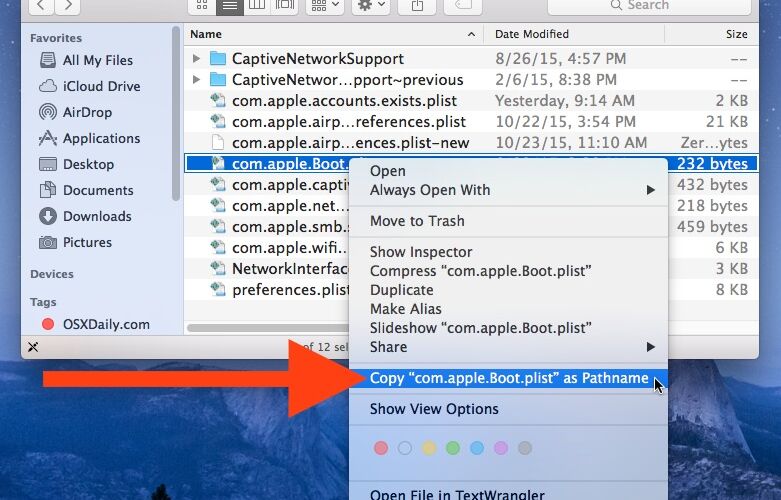Switch to list view
The image size is (781, 500).
click(x=230, y=5)
